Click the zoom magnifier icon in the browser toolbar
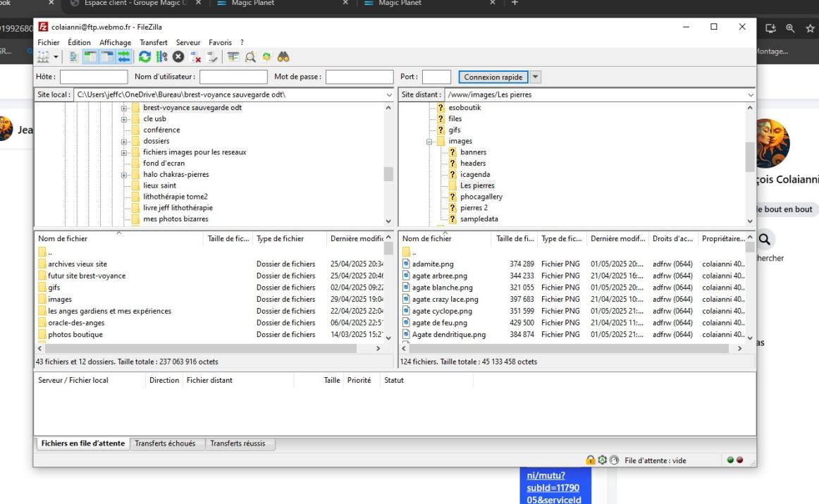 790,29
